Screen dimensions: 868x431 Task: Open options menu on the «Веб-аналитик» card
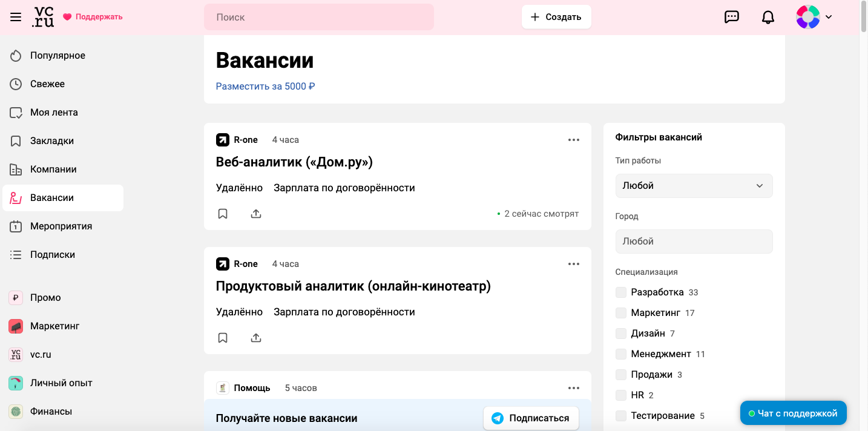pyautogui.click(x=573, y=139)
